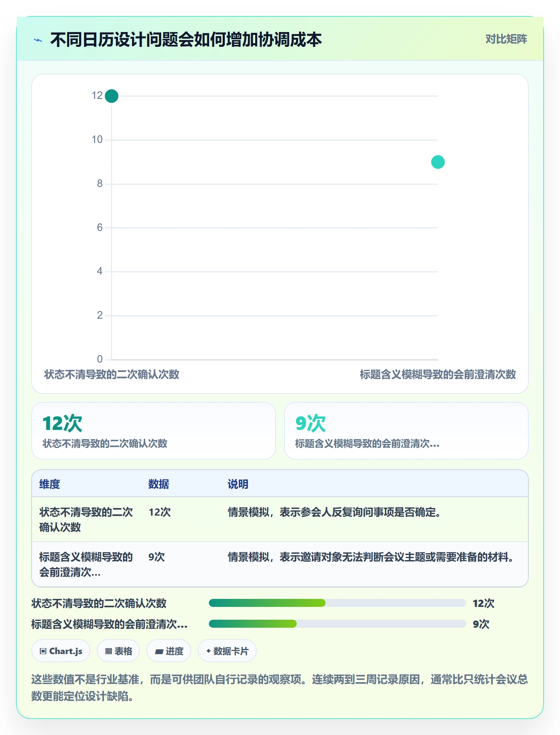Screen dimensions: 560x735
Task: Click the 说明 column header
Action: (238, 484)
